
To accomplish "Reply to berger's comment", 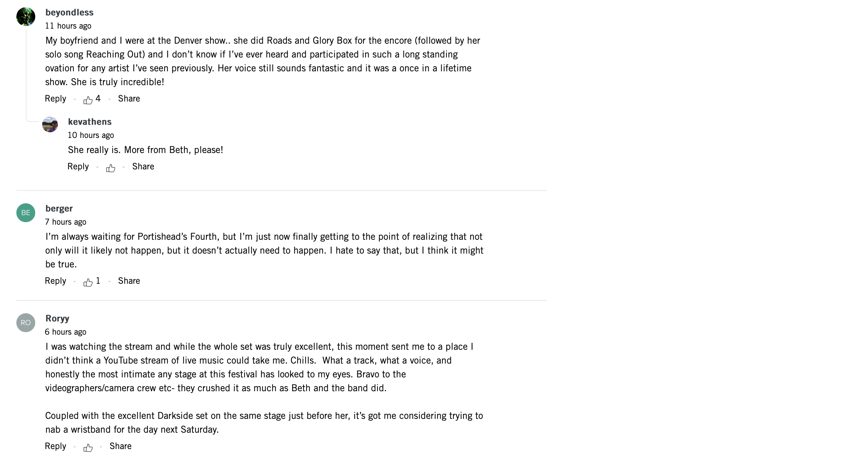I will (56, 281).
